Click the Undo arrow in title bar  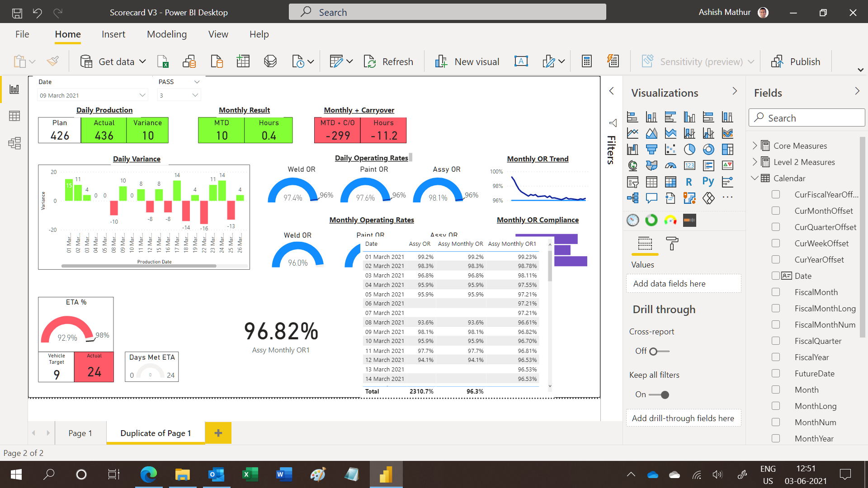[38, 13]
